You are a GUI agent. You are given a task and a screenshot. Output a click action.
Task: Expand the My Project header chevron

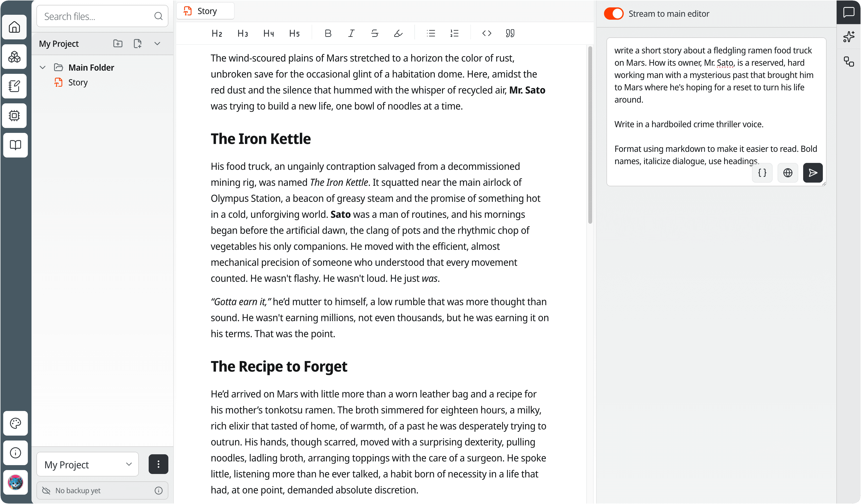click(x=157, y=43)
